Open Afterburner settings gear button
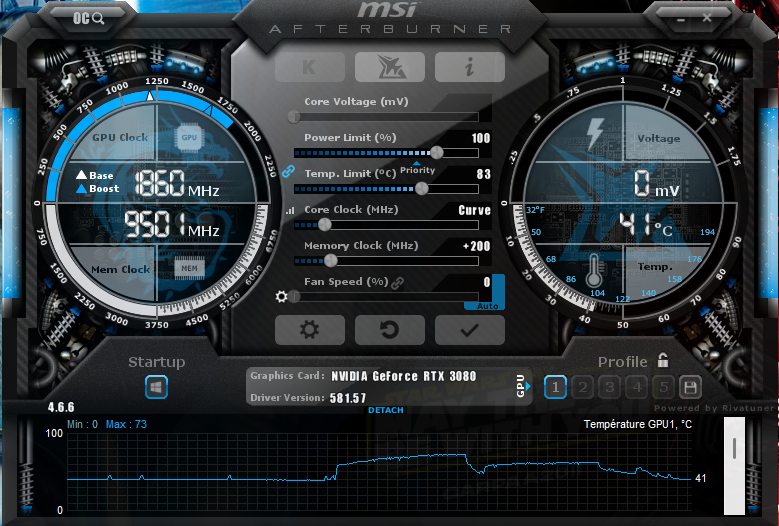 pos(309,329)
